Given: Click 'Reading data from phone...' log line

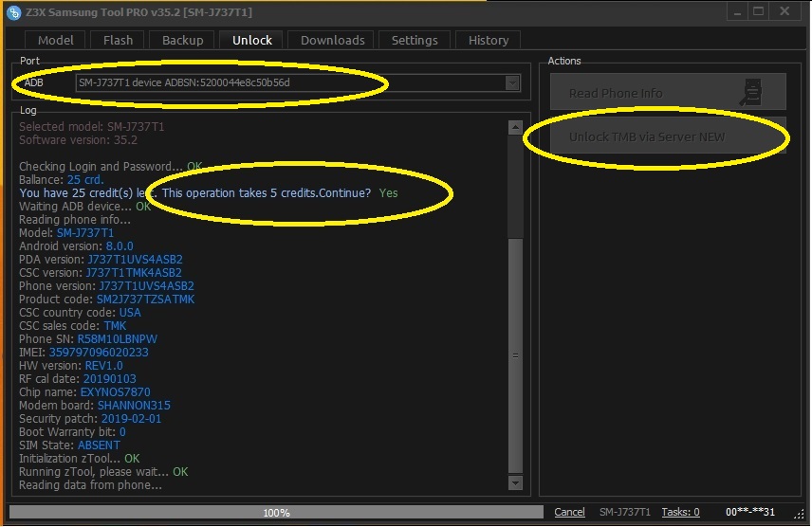Looking at the screenshot, I should click(90, 485).
